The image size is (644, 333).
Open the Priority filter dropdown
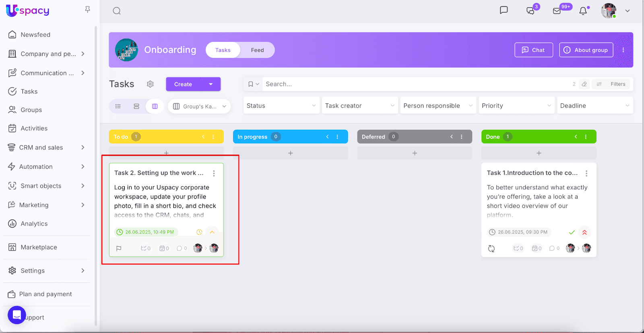tap(516, 105)
